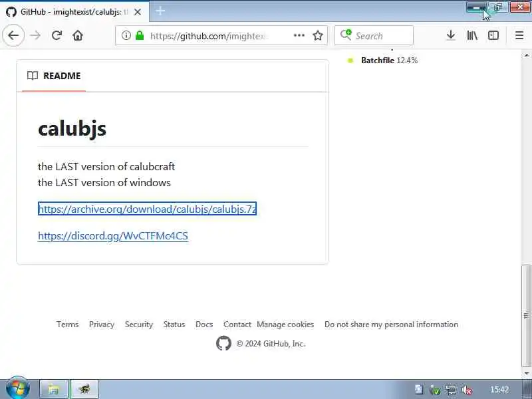The height and width of the screenshot is (399, 532).
Task: Click 'the LAST version of calubcraft' text
Action: pos(106,167)
